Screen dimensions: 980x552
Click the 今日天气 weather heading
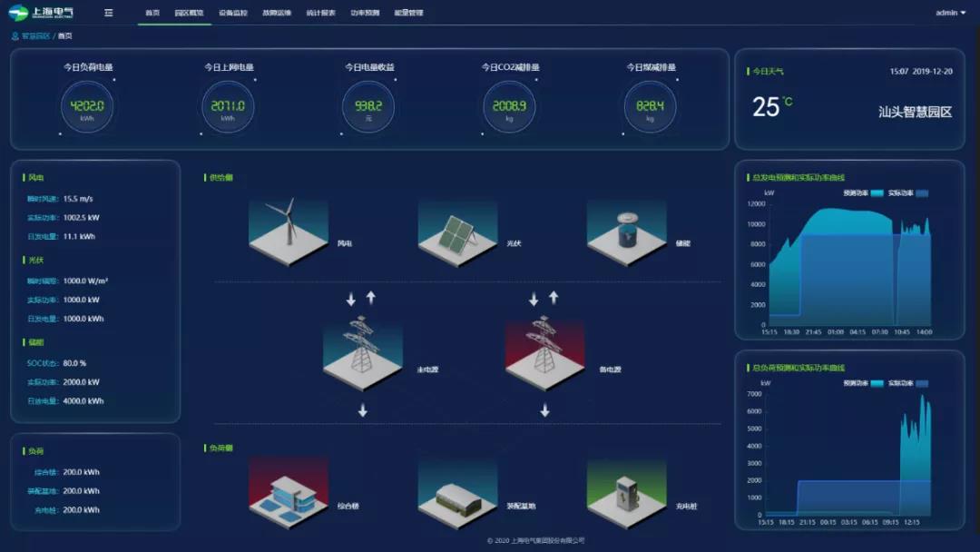tap(768, 71)
